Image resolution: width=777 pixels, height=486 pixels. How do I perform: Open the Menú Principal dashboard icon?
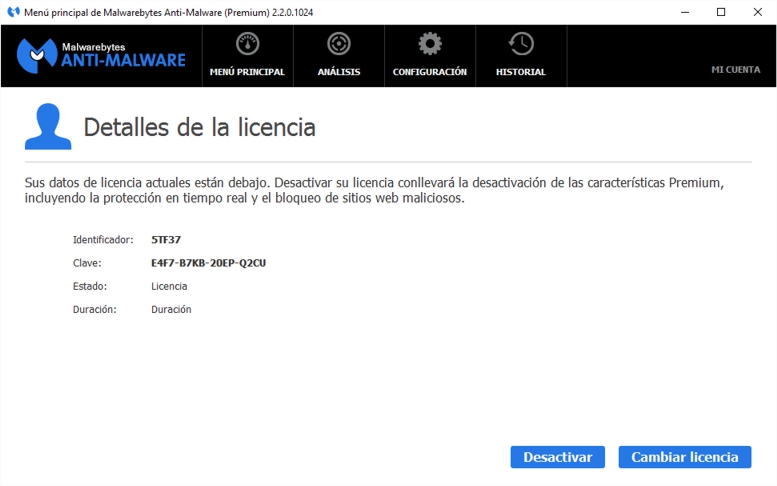(x=247, y=44)
